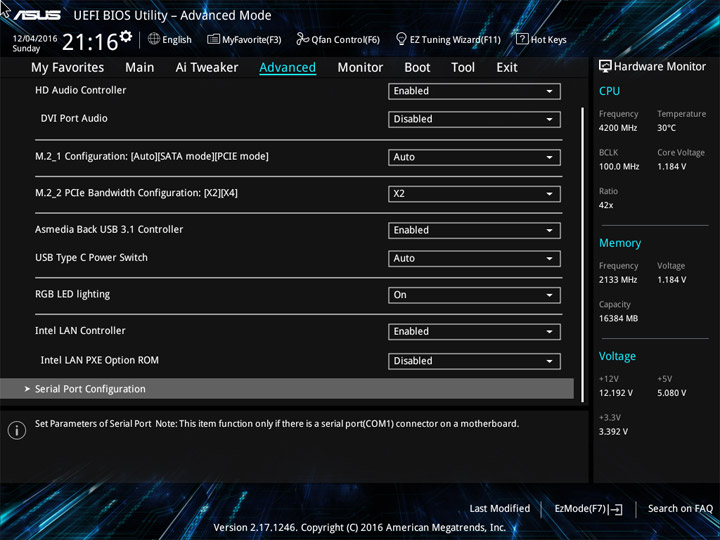Viewport: 720px width, 540px height.
Task: Open the My Favorites tab
Action: 68,68
